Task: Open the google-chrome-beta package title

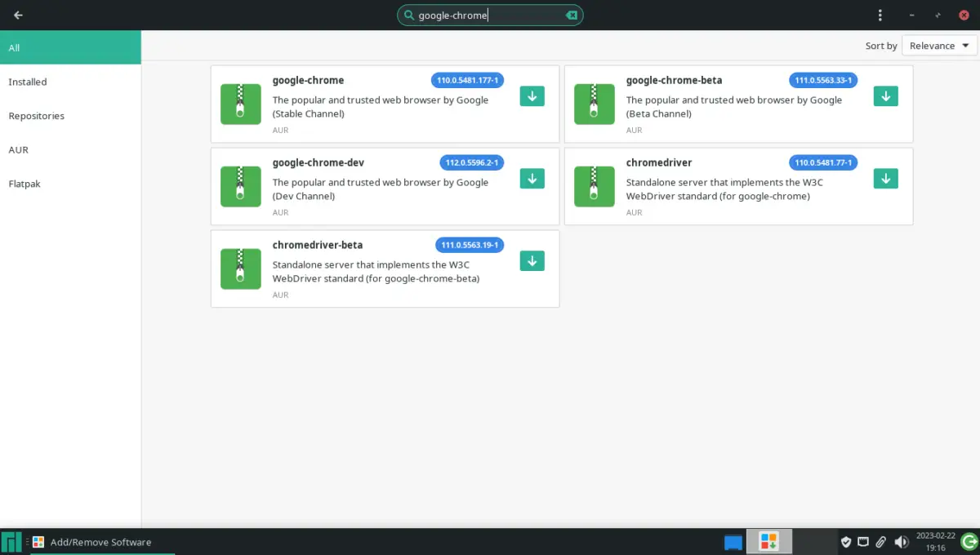Action: pyautogui.click(x=674, y=80)
